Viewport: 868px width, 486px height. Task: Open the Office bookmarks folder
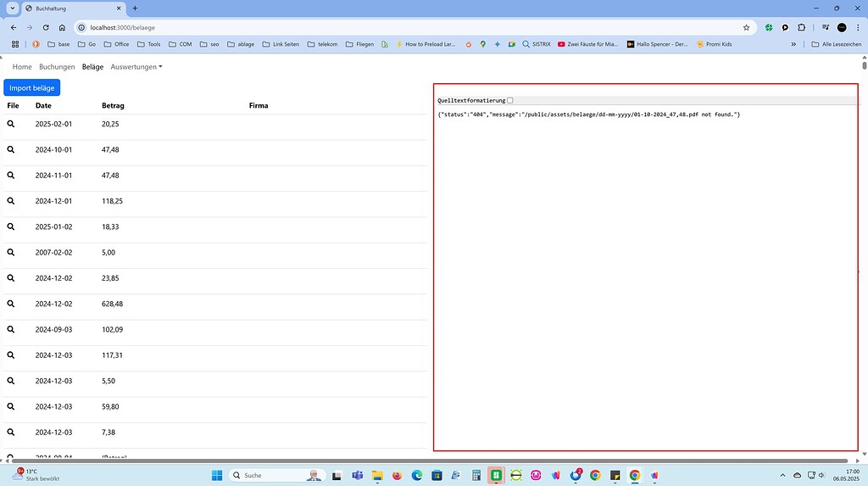(x=116, y=44)
